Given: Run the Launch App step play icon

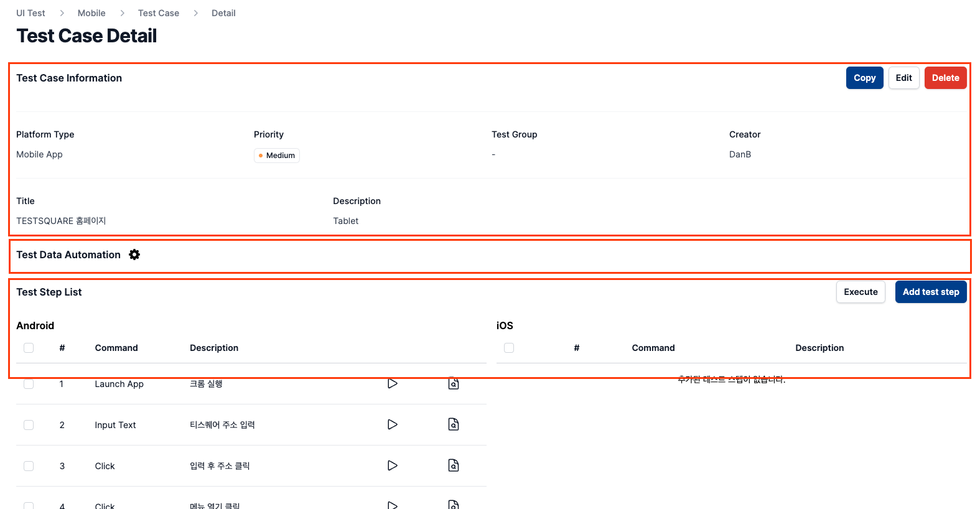Looking at the screenshot, I should tap(393, 383).
